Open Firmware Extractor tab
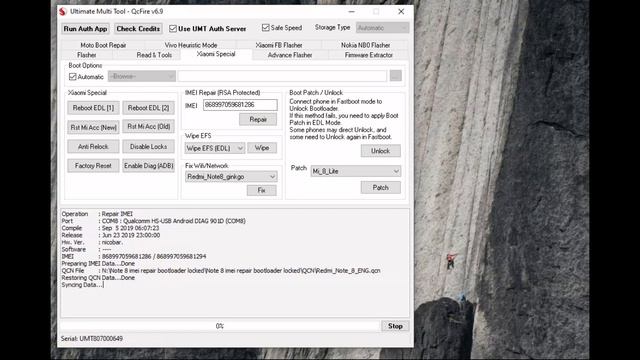 [x=369, y=55]
